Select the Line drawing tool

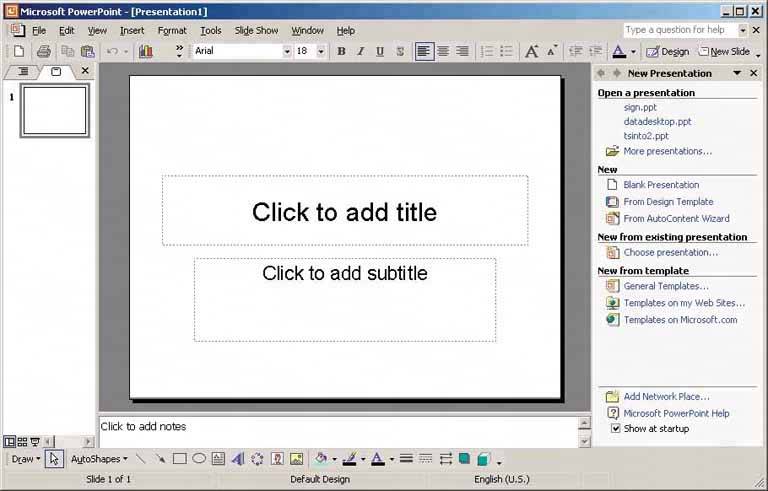pyautogui.click(x=141, y=459)
